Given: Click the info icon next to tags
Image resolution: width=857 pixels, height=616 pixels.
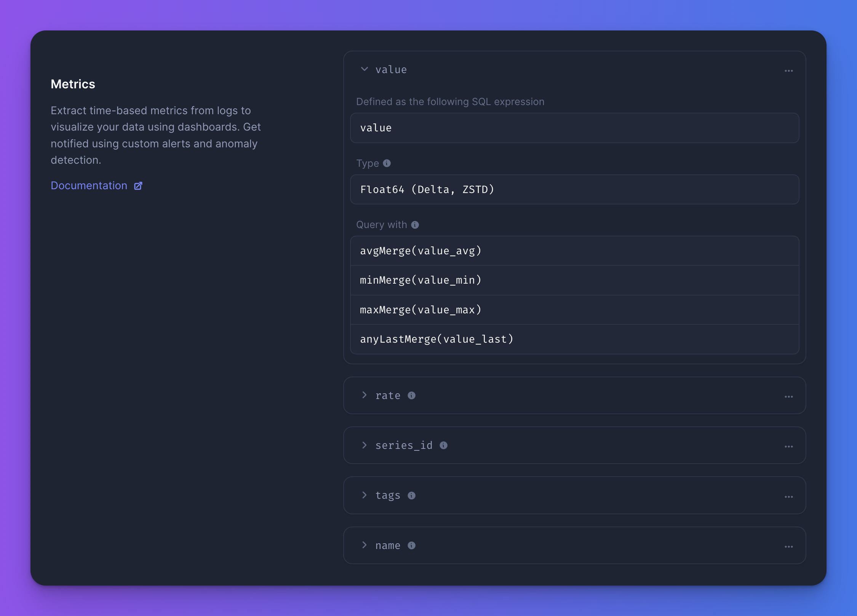Looking at the screenshot, I should click(x=411, y=495).
